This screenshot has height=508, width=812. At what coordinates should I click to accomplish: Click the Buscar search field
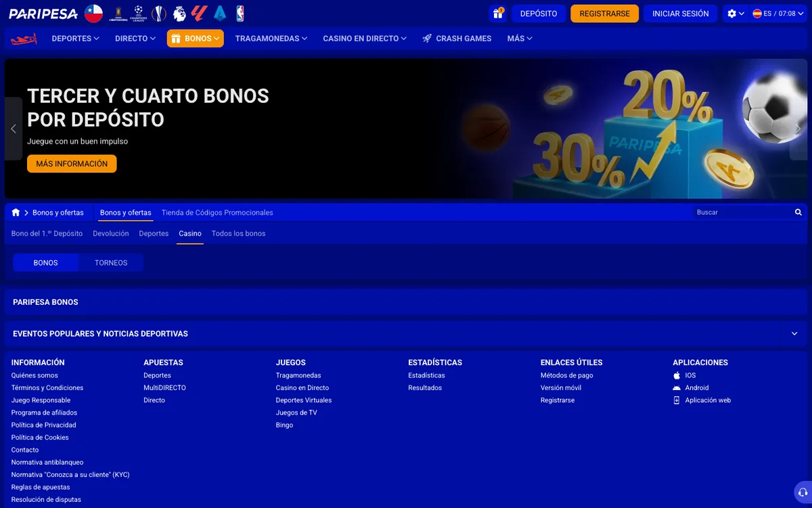tap(743, 213)
